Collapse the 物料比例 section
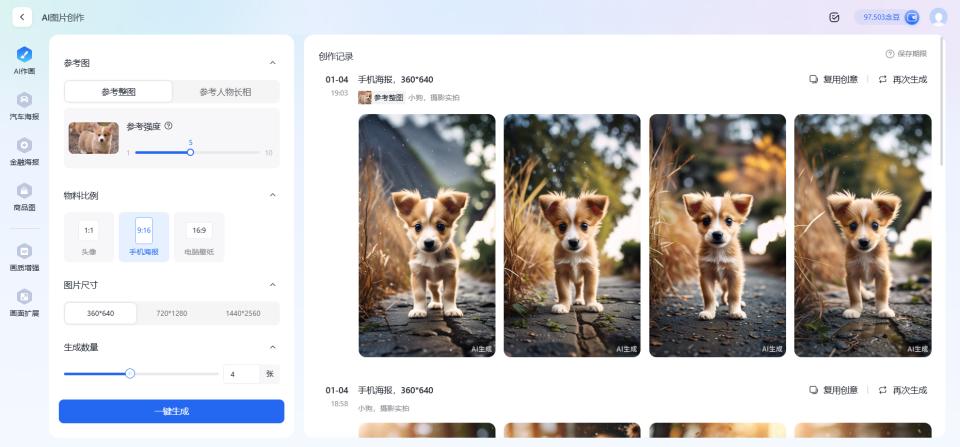The width and height of the screenshot is (960, 447). click(273, 195)
